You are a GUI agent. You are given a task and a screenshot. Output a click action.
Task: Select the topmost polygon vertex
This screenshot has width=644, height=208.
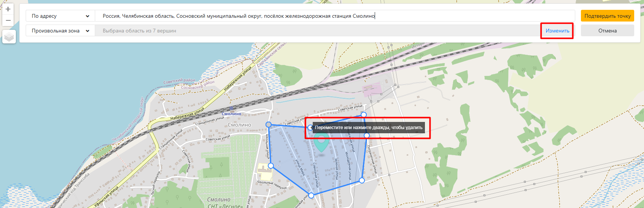(364, 114)
